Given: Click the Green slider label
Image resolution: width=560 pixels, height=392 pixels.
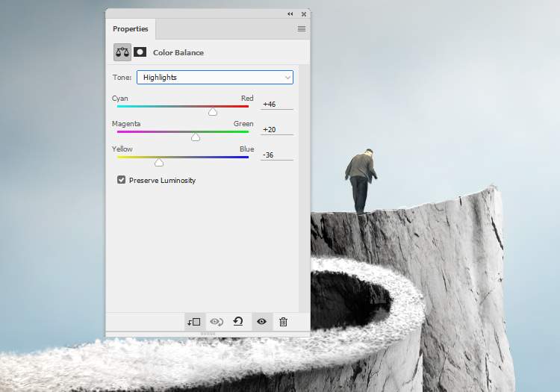Looking at the screenshot, I should (x=243, y=123).
